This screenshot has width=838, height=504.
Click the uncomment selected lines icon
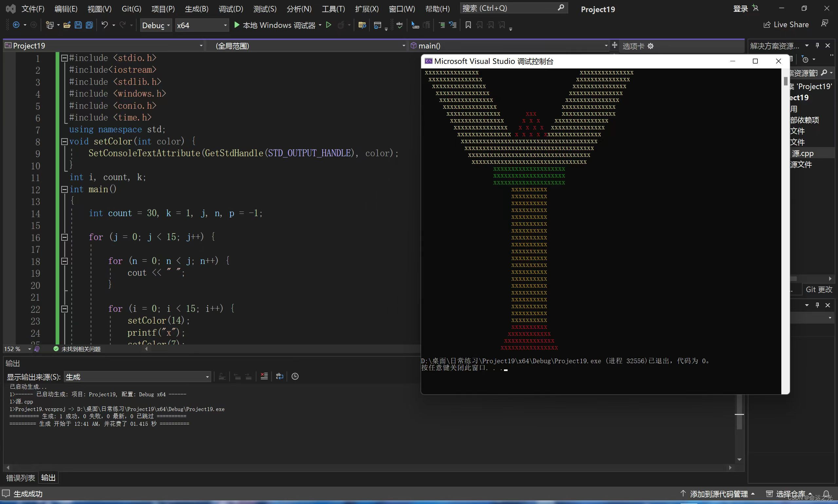point(453,25)
